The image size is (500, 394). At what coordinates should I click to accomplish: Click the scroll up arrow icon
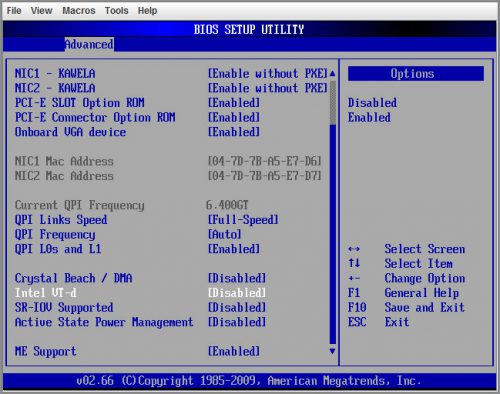(332, 74)
